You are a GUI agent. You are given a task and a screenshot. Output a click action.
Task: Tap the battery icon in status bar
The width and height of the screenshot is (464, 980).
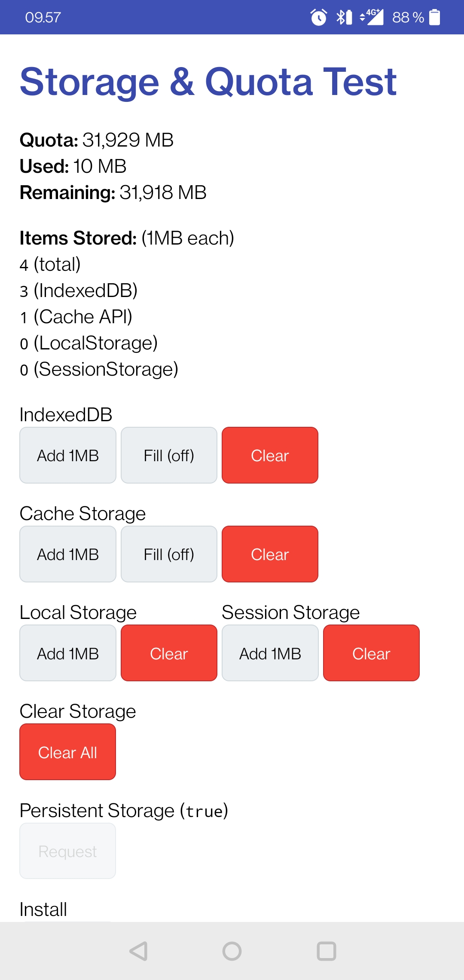[435, 17]
